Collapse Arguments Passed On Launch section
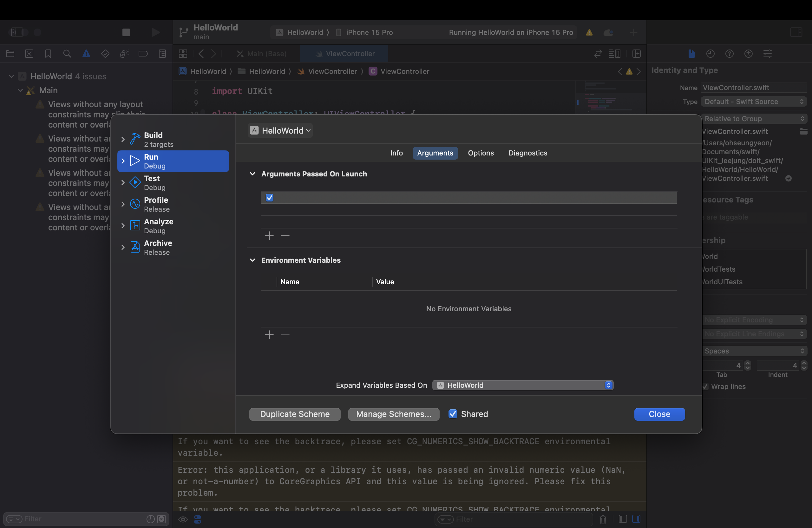This screenshot has width=812, height=528. point(252,174)
